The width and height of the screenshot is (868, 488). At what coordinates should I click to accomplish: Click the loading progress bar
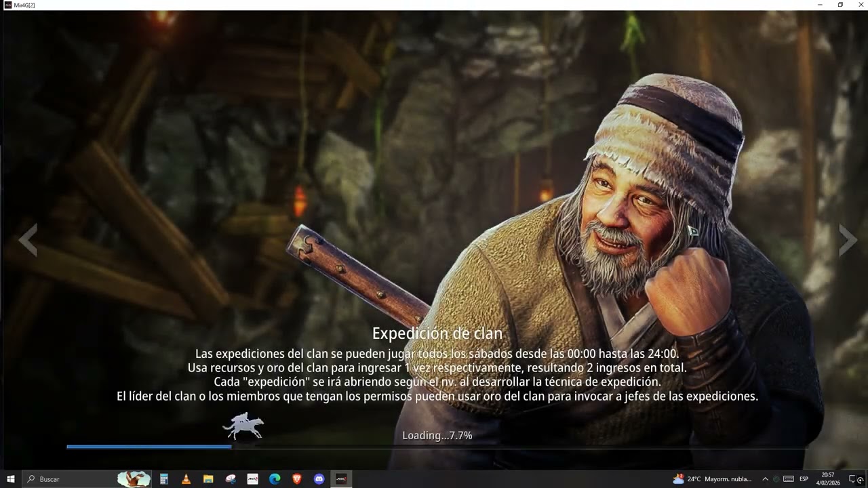(437, 447)
